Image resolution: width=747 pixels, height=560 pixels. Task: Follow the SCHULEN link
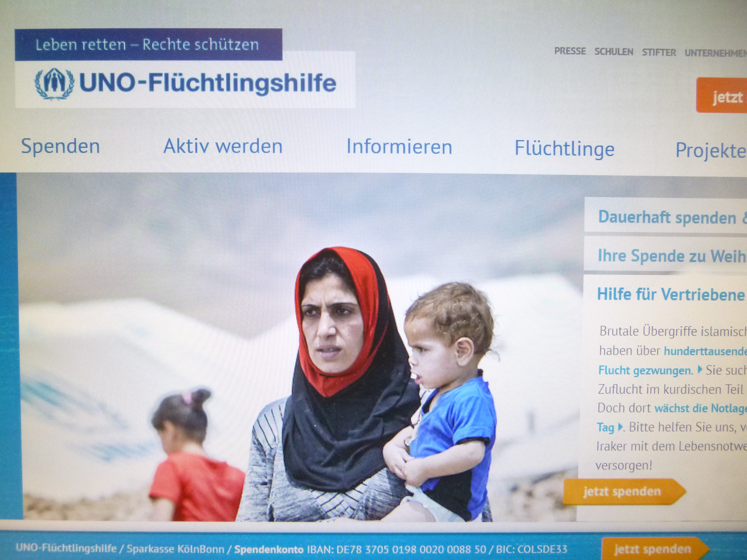point(614,52)
